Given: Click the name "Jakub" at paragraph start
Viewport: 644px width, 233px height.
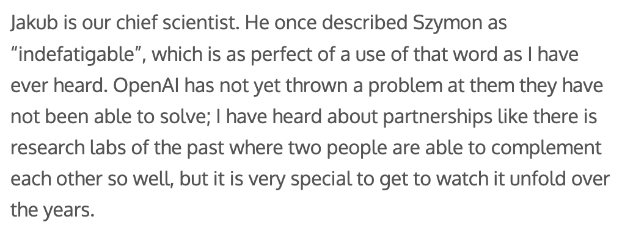Looking at the screenshot, I should [x=34, y=23].
